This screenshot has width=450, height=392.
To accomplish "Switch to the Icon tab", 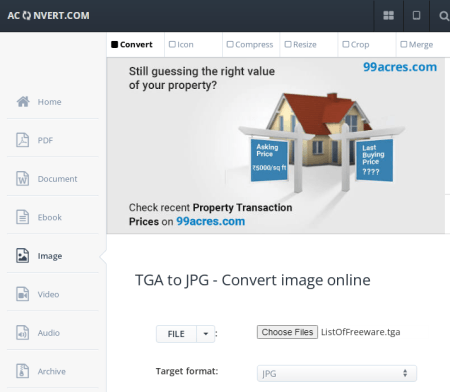I will click(193, 44).
